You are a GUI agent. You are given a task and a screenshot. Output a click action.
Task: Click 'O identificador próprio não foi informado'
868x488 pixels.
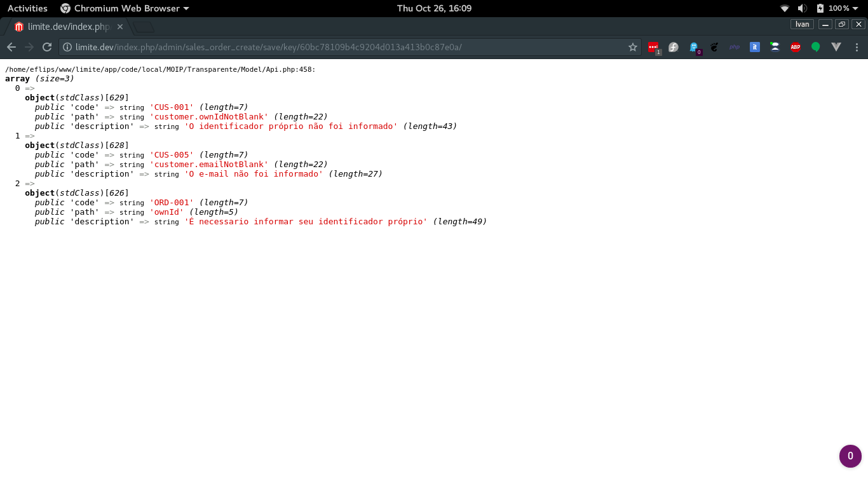tap(291, 126)
